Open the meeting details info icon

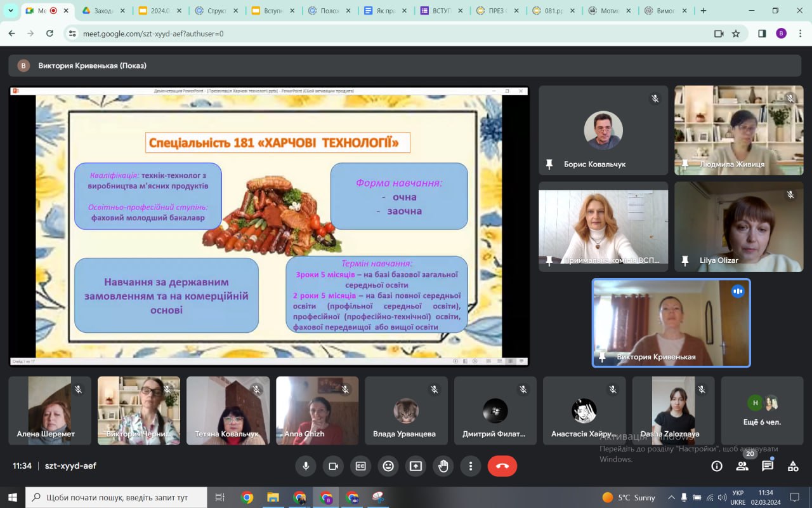[x=717, y=466]
